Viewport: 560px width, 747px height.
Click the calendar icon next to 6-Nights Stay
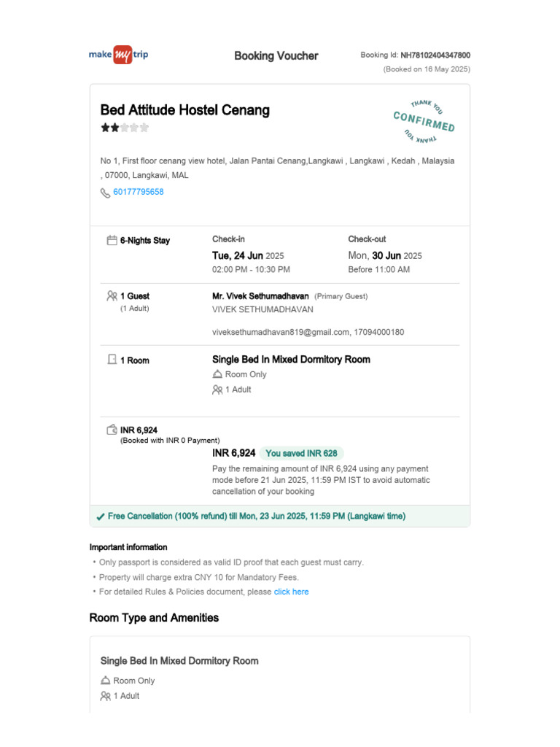click(x=112, y=241)
